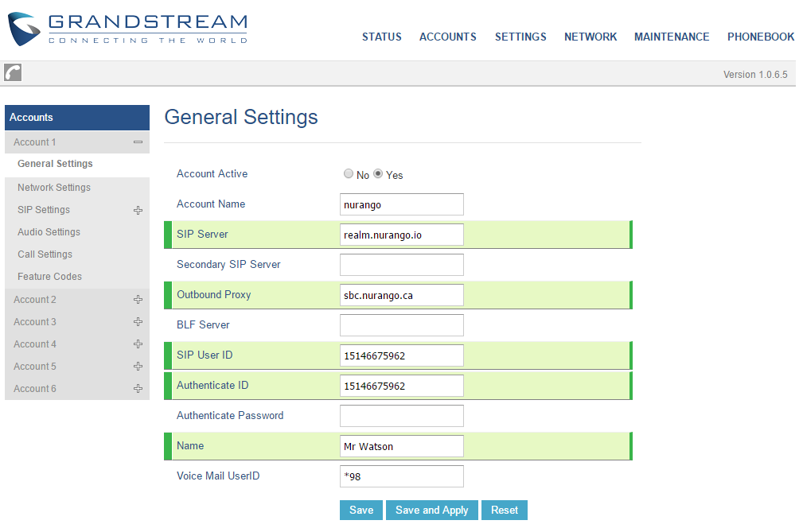
Task: Click the Authenticate Password label
Action: pyautogui.click(x=230, y=415)
